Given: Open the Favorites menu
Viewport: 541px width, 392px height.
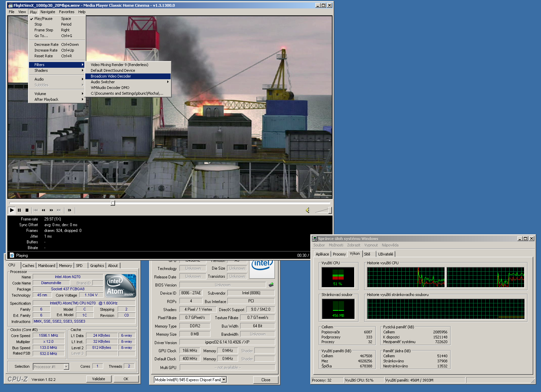Looking at the screenshot, I should [x=67, y=12].
